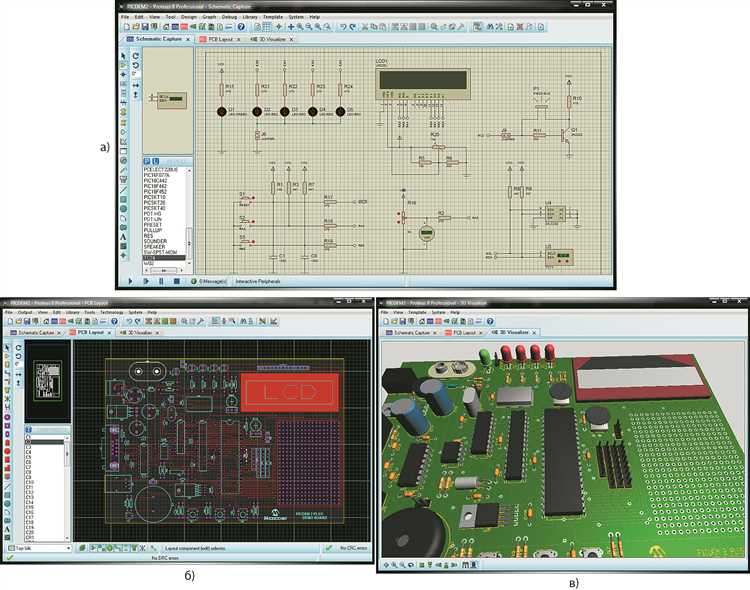Start the simulation with Play button
This screenshot has height=590, width=750.
tap(130, 281)
